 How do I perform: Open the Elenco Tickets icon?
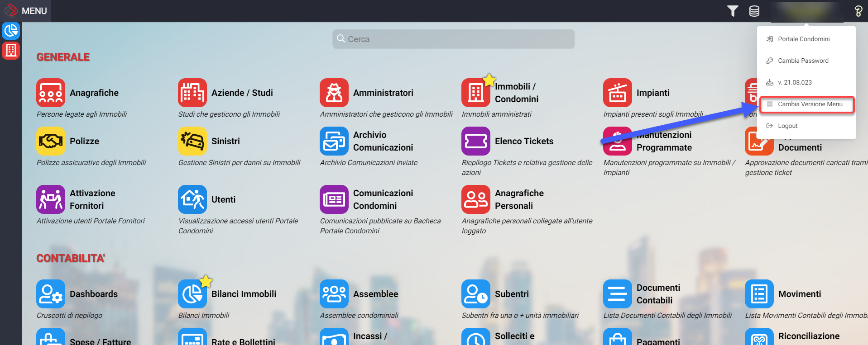(476, 141)
